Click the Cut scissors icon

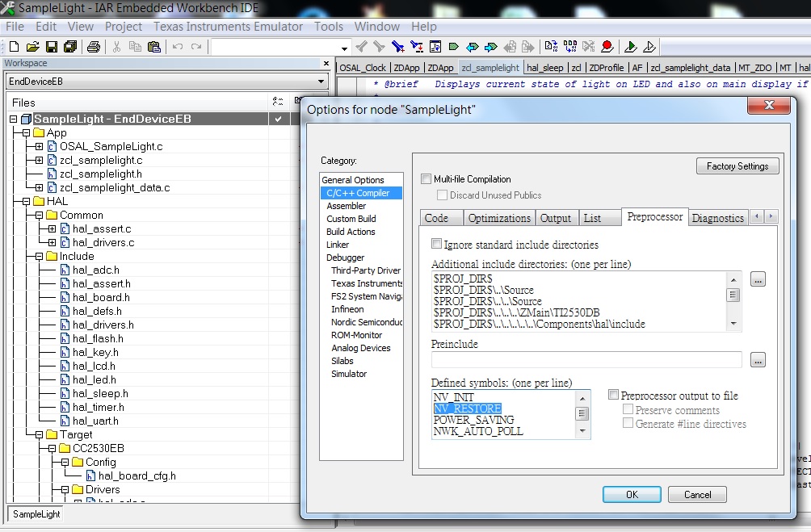tap(116, 47)
